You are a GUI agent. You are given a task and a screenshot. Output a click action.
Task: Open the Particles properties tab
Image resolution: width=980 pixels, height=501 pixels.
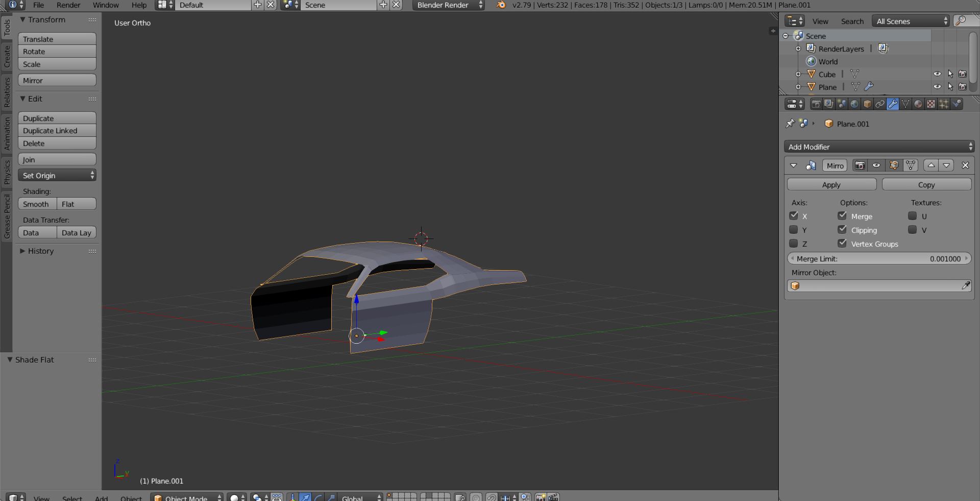[x=943, y=104]
